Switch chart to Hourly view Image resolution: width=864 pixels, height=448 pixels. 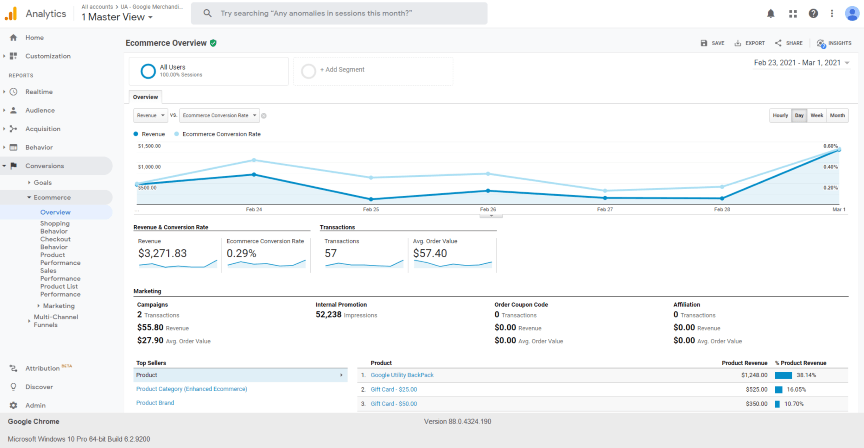tap(780, 115)
